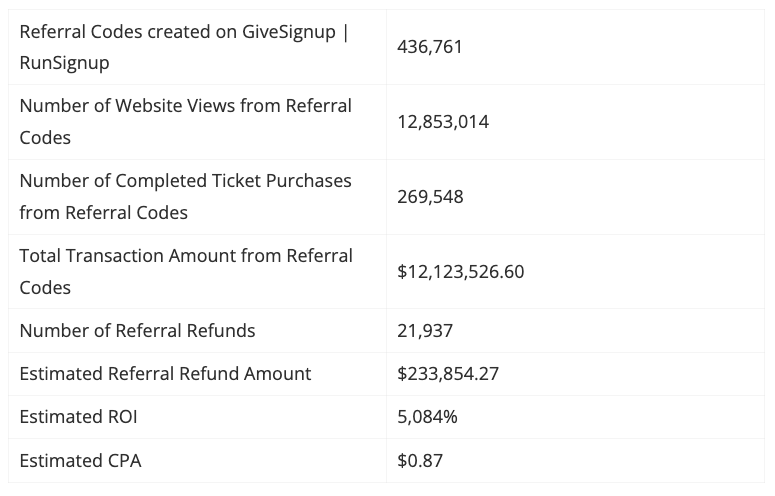Select the 21,937 refunds value

pyautogui.click(x=425, y=331)
